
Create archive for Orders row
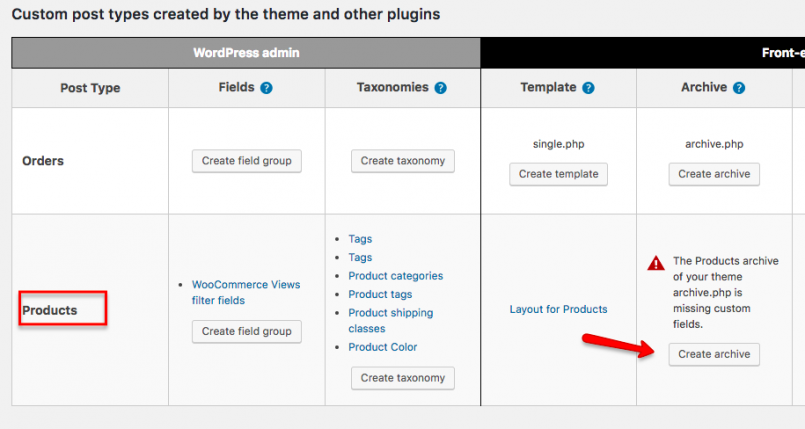714,174
